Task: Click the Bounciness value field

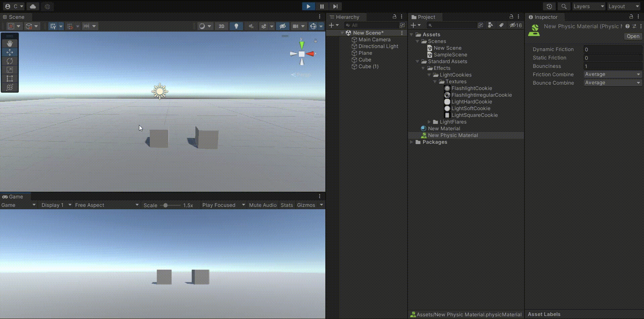Action: click(613, 66)
